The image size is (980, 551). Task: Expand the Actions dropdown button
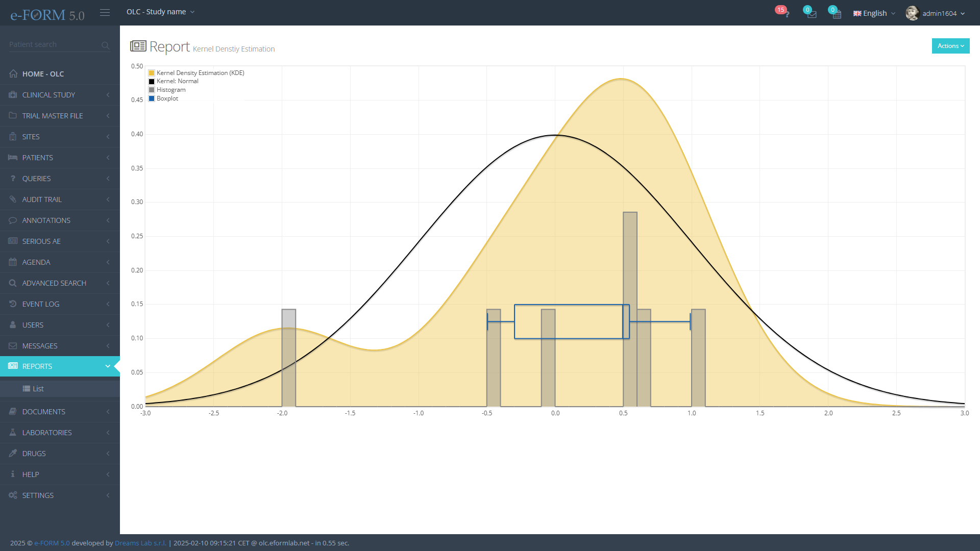point(950,46)
